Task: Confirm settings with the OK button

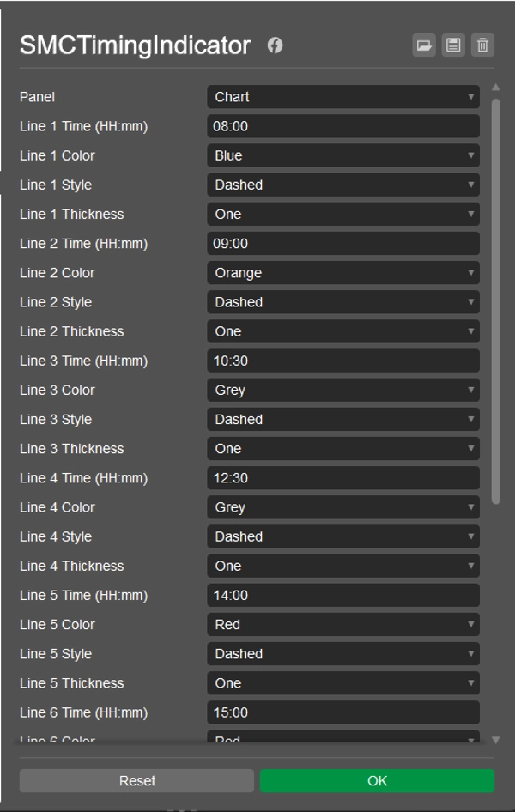Action: (378, 780)
